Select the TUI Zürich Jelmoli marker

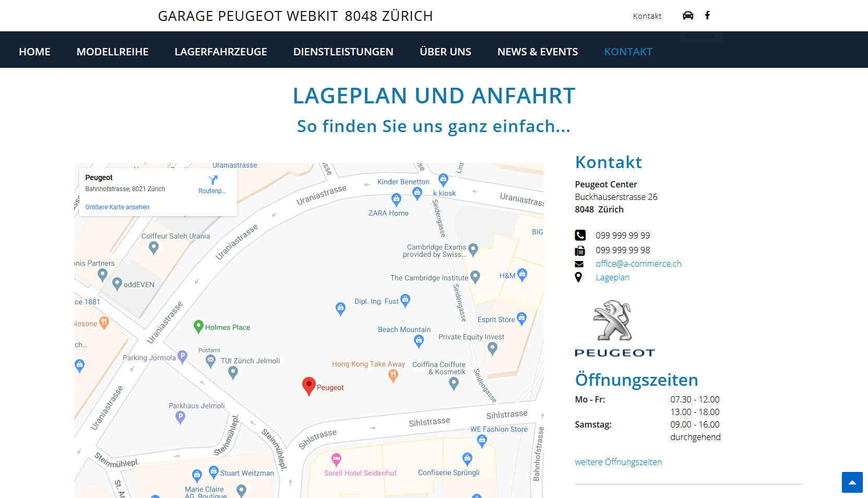tap(233, 372)
